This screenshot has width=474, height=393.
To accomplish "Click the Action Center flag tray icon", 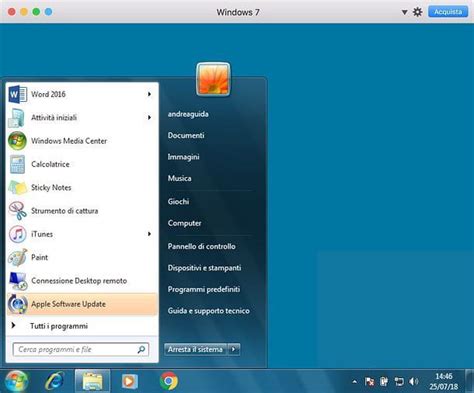I will (x=369, y=381).
